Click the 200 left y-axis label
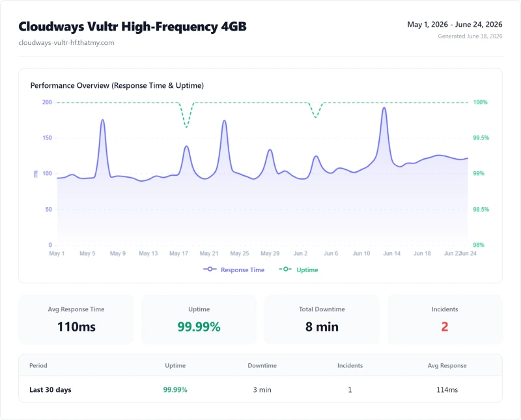Viewport: 521px width, 420px height. [47, 102]
